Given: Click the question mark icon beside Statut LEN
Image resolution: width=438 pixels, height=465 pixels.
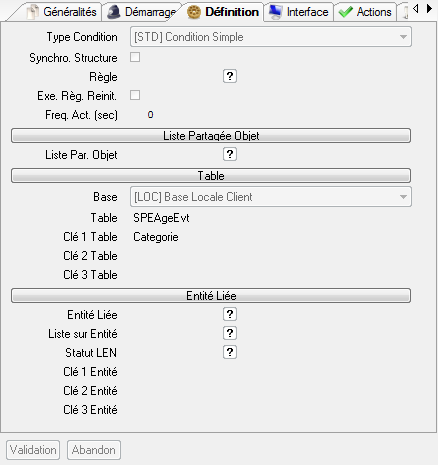Looking at the screenshot, I should click(230, 352).
